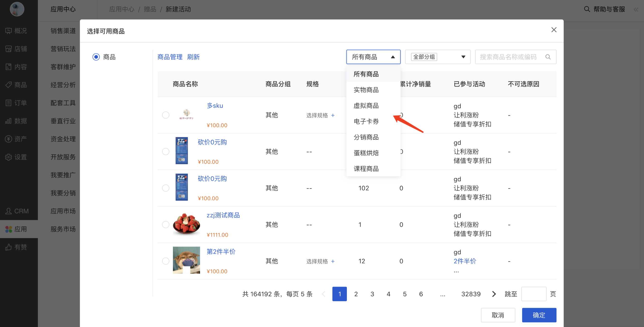644x327 pixels.
Task: Click current page 1 button
Action: click(340, 294)
